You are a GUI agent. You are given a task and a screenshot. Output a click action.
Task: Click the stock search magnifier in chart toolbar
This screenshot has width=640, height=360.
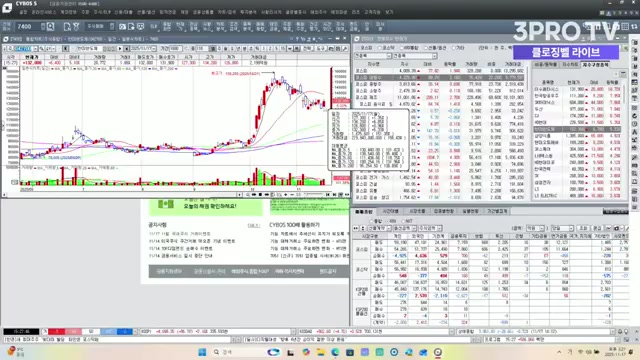(41, 49)
